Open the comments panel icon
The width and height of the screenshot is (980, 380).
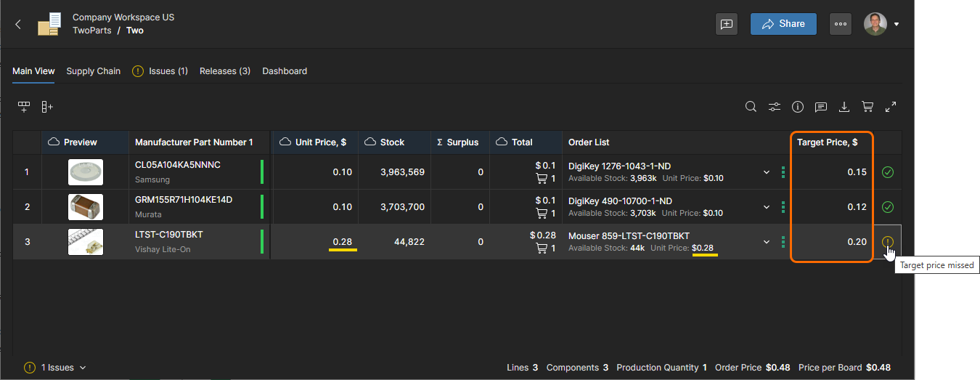point(821,107)
